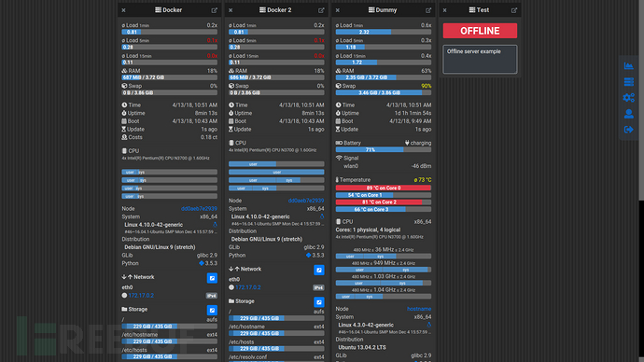Click the Linux icon beside kernel in Docker 2 panel

322,216
